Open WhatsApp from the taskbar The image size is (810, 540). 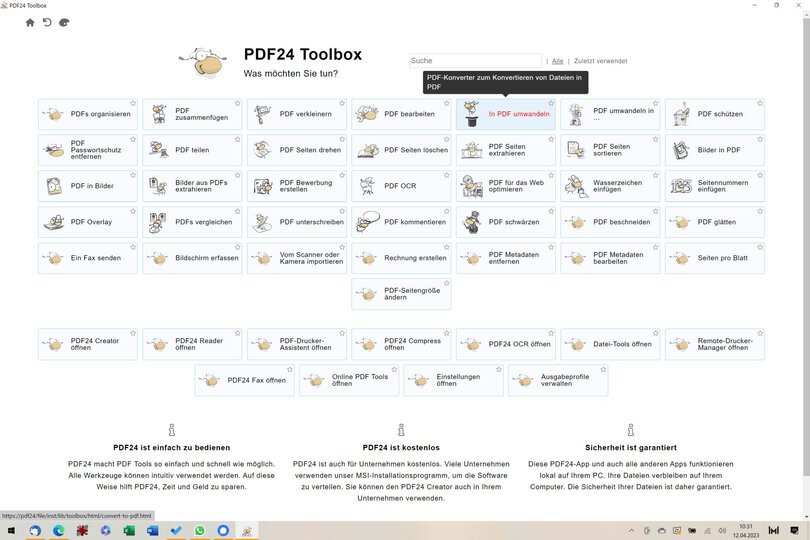(199, 531)
